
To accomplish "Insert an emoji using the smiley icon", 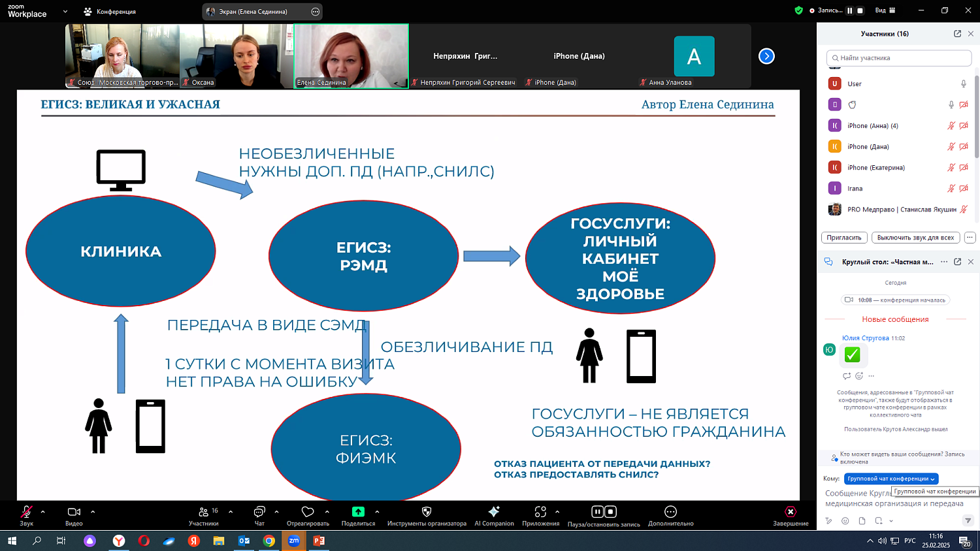I will coord(845,521).
